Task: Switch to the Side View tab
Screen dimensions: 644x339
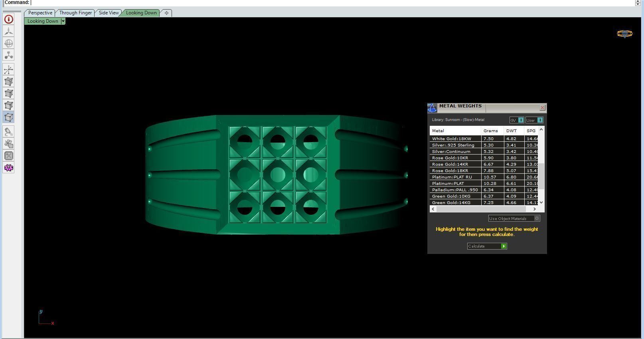Action: click(x=109, y=13)
